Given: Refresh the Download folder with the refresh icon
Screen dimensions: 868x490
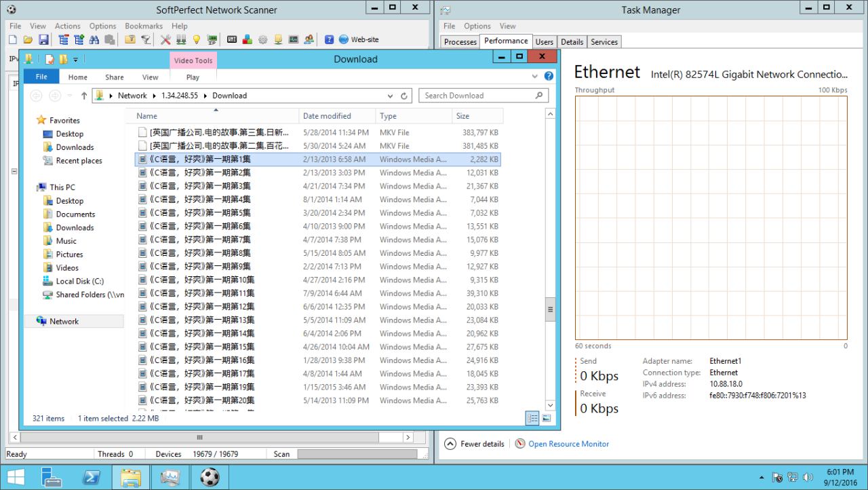Looking at the screenshot, I should point(404,96).
